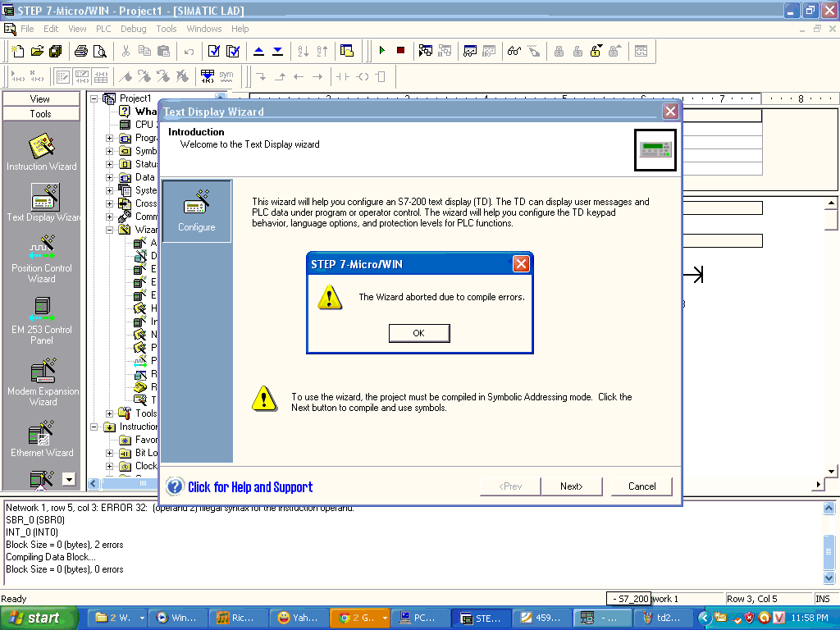Expand the Cross Reference tree node
Screen dimensions: 840x630
point(109,203)
